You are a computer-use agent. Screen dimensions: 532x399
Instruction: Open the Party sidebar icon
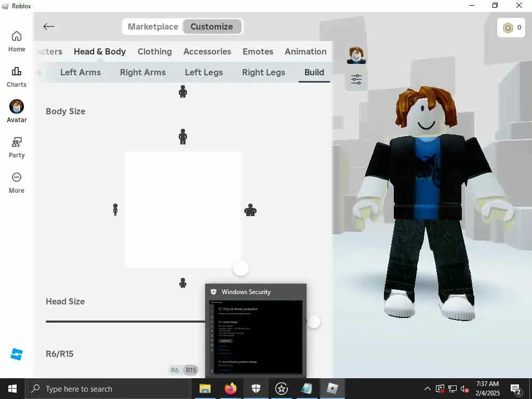[x=16, y=148]
